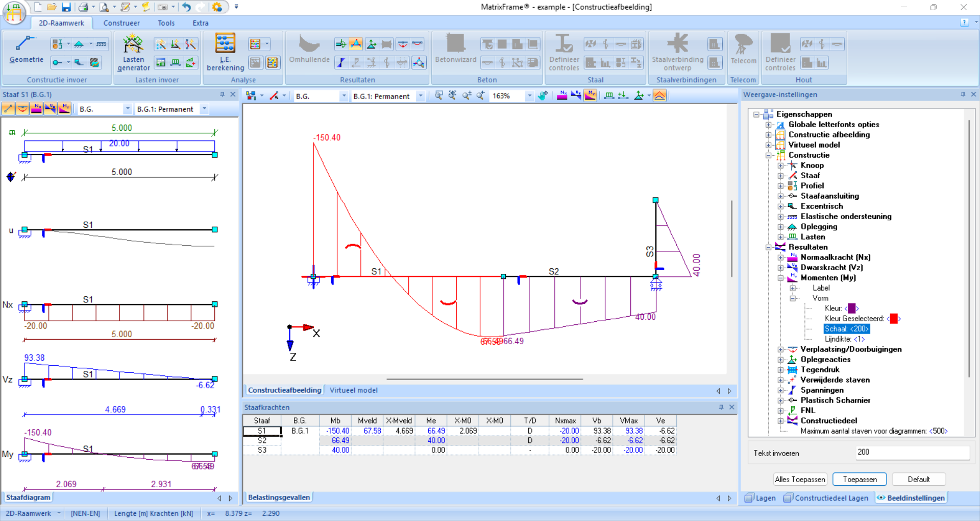Toggle the pin on Weergave-instellingen panel
The width and height of the screenshot is (980, 521).
tap(963, 94)
